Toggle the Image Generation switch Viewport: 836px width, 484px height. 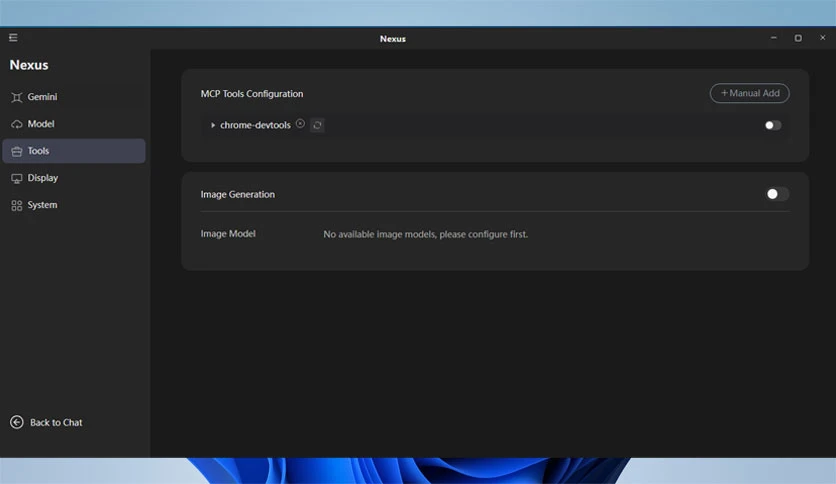click(x=777, y=194)
